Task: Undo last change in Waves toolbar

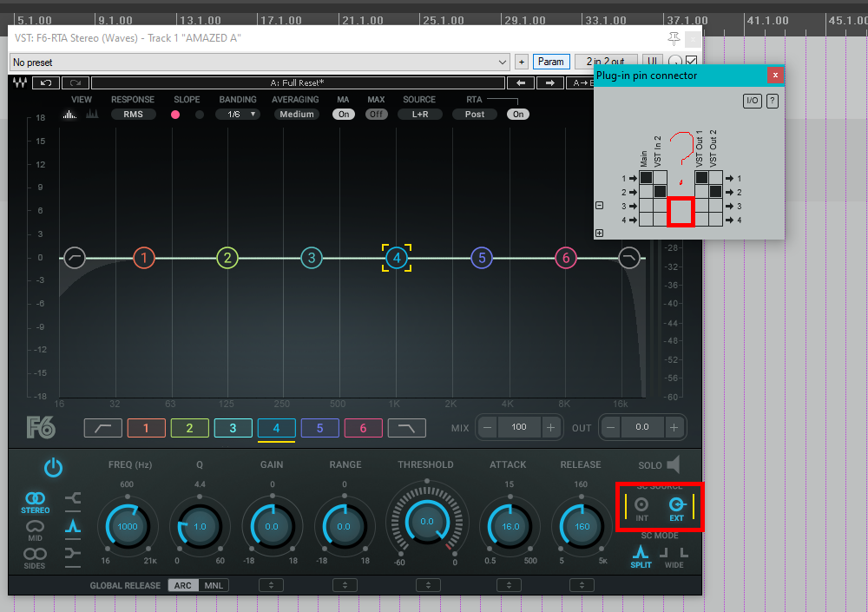Action: pyautogui.click(x=46, y=83)
